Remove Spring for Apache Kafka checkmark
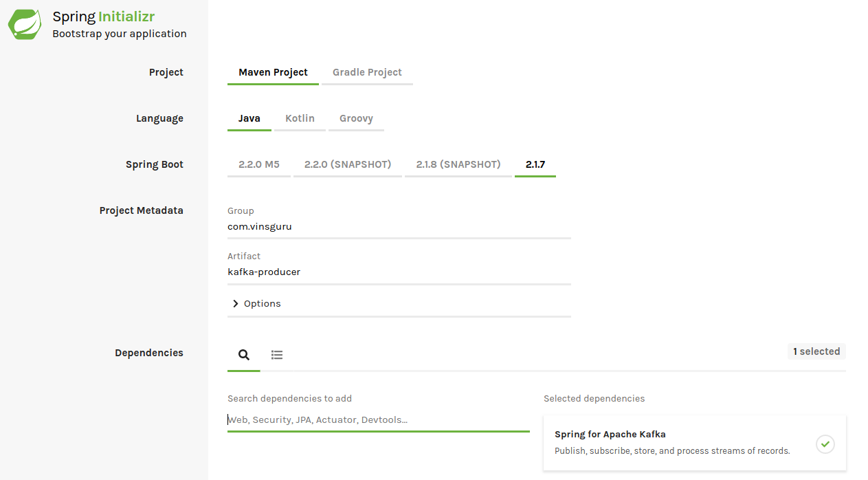The width and height of the screenshot is (868, 480). pos(825,444)
